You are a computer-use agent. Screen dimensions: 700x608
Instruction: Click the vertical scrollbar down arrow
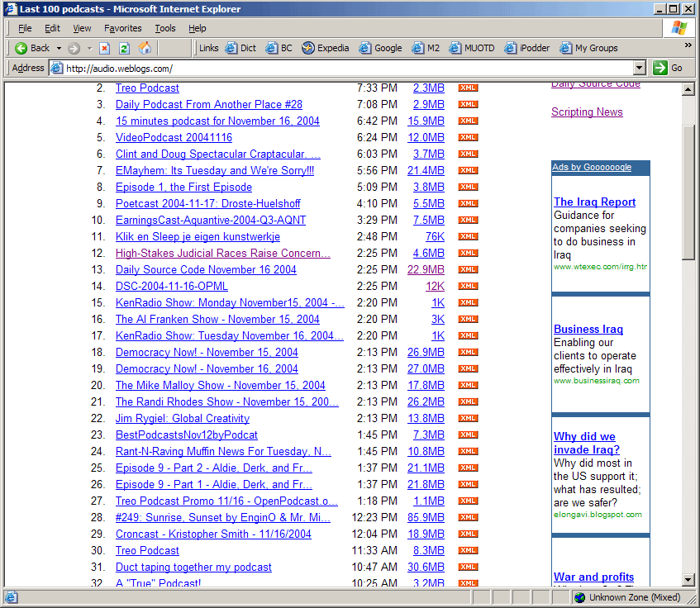coord(688,581)
